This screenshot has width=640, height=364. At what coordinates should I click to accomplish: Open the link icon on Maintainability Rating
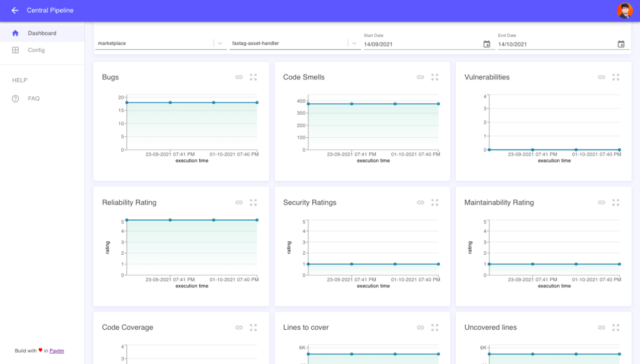pos(601,202)
